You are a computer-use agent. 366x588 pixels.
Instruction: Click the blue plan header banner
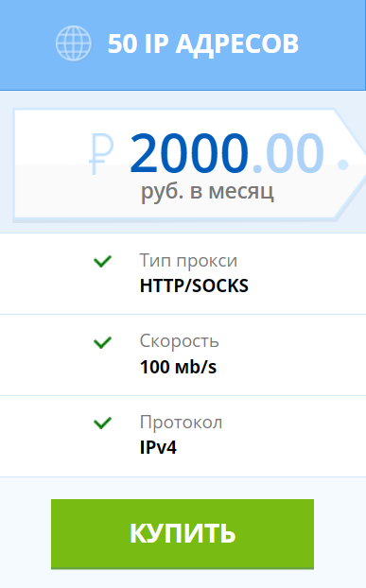point(183,45)
